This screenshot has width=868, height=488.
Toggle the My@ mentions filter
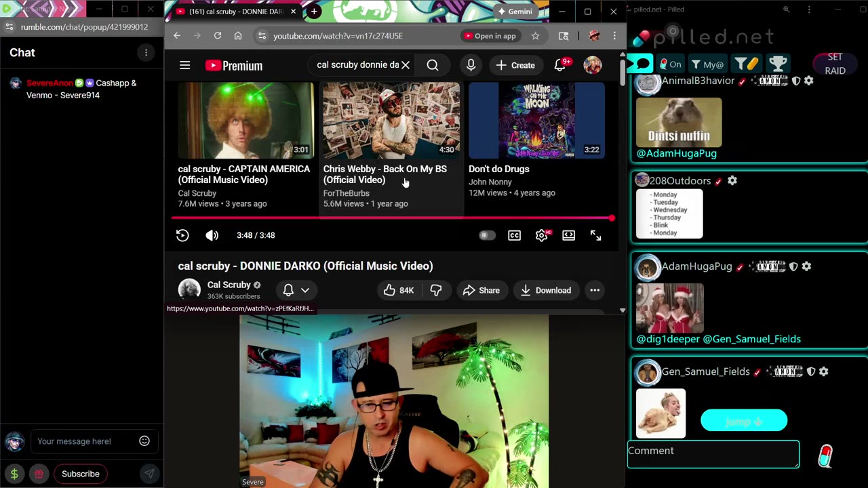(x=707, y=64)
